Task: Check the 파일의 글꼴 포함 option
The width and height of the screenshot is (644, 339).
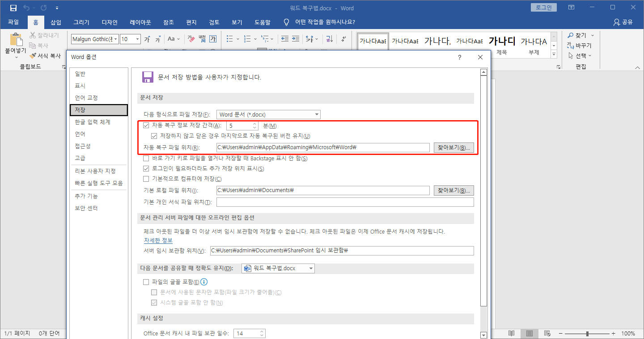Action: pos(146,282)
